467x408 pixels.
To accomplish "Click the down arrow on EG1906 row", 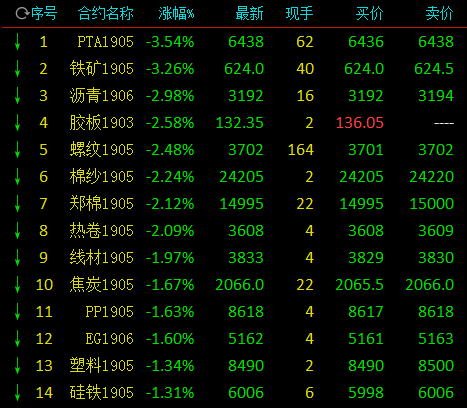I will coord(17,339).
